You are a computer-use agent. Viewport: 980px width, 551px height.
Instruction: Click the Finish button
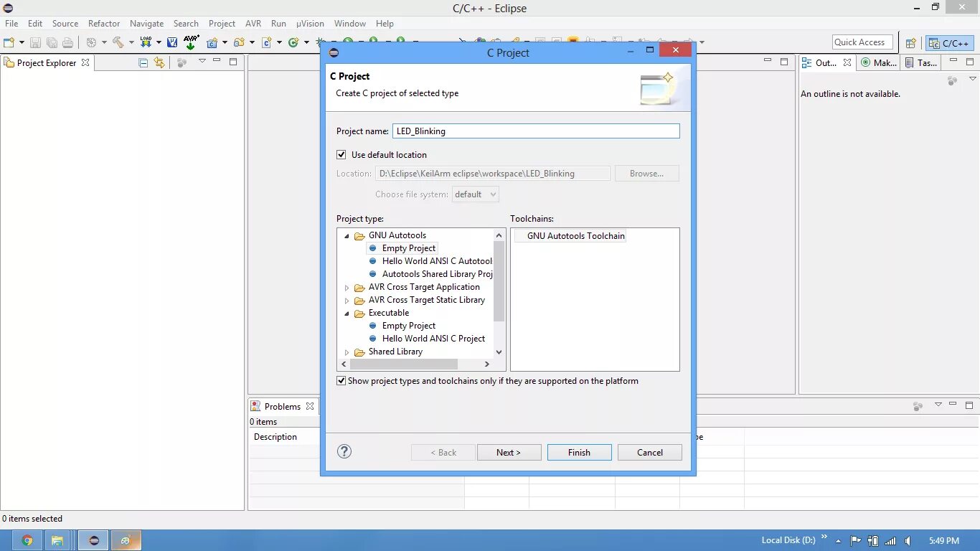pos(579,452)
